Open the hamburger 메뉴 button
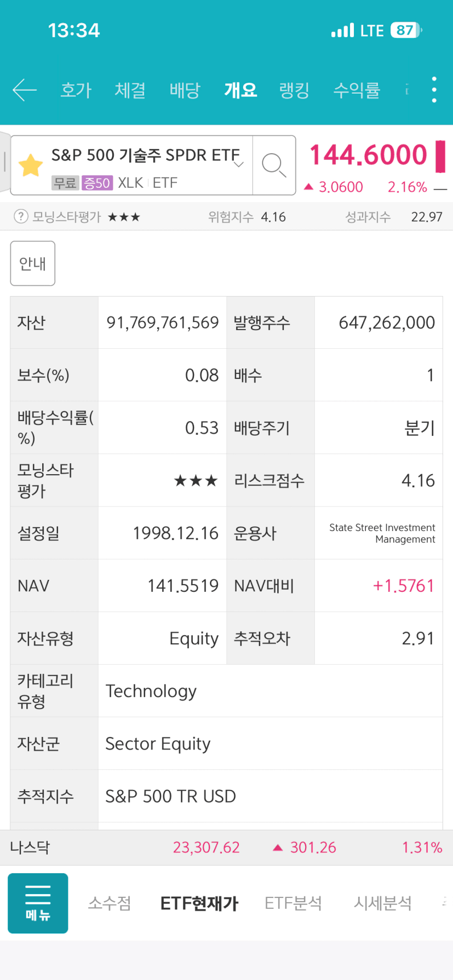 (x=38, y=903)
